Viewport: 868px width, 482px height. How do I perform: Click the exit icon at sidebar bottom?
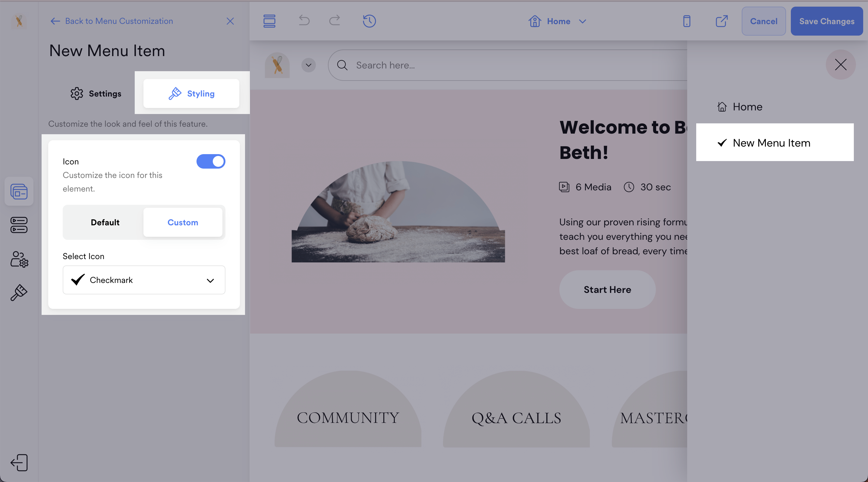19,462
